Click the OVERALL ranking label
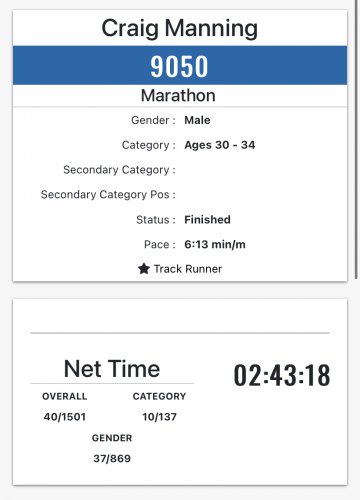This screenshot has width=360, height=500. pyautogui.click(x=65, y=396)
